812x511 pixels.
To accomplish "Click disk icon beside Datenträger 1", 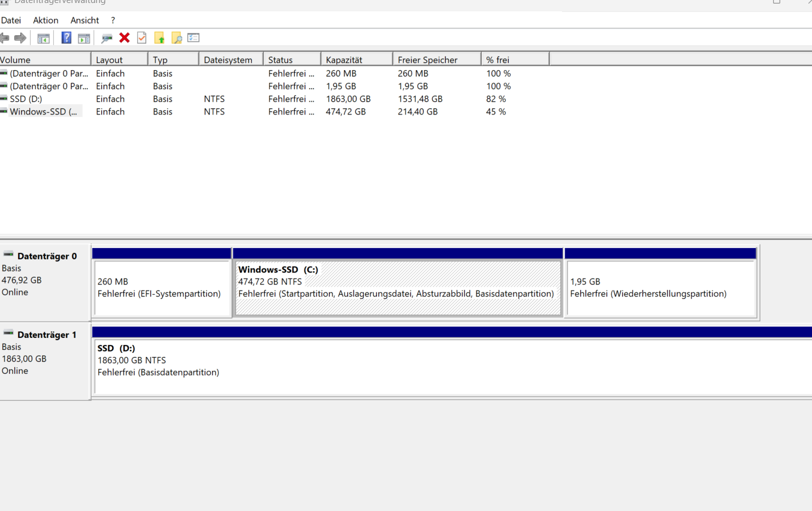I will coord(8,333).
